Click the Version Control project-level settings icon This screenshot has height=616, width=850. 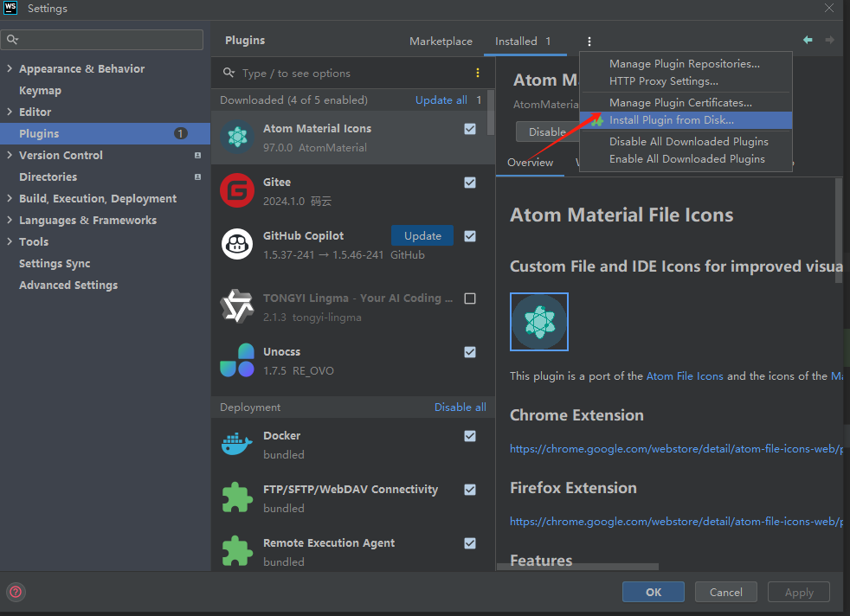tap(198, 156)
